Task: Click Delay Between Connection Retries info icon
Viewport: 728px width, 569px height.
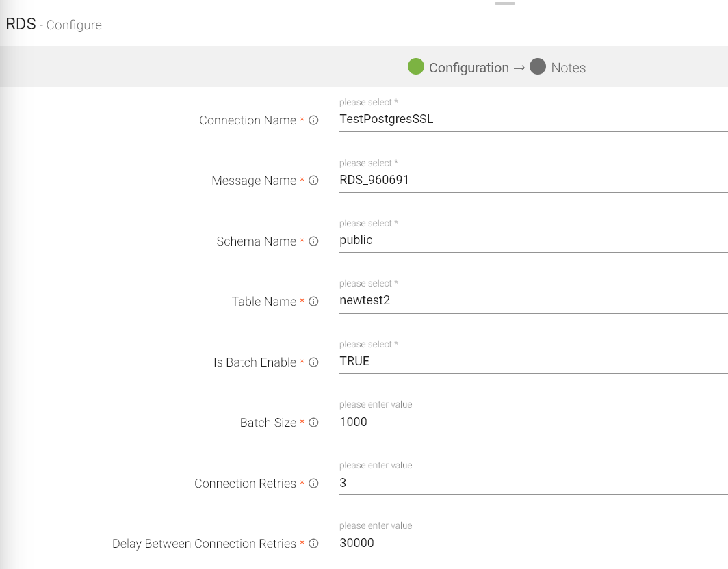Action: tap(313, 544)
